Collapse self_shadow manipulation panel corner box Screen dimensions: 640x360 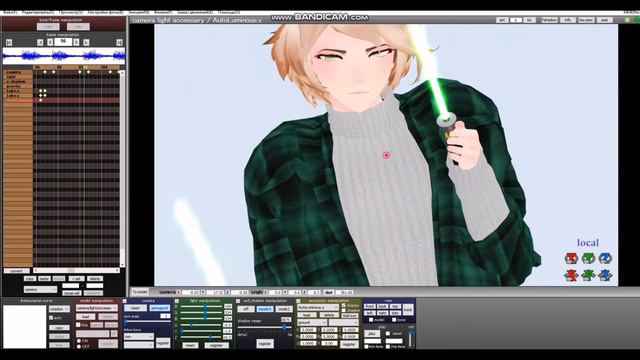pos(238,301)
